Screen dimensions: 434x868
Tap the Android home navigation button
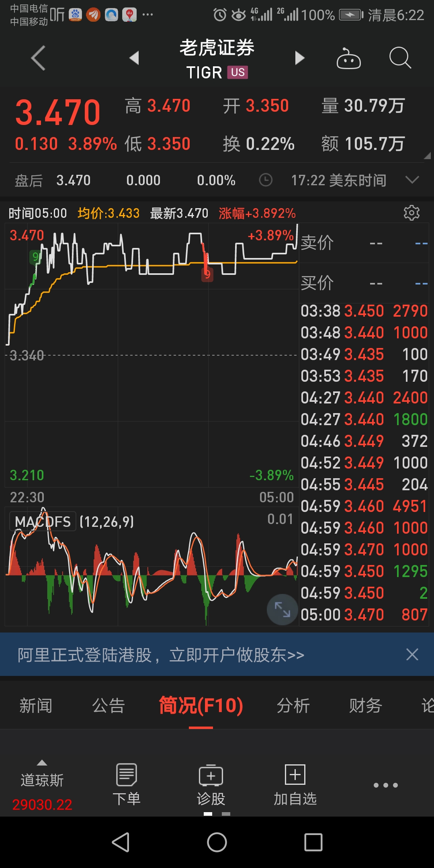pos(217,842)
